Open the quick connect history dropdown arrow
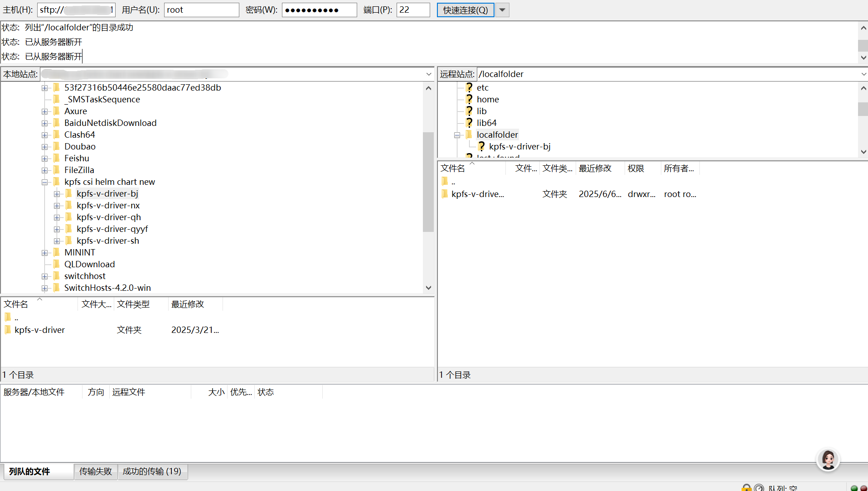868x491 pixels. 502,10
